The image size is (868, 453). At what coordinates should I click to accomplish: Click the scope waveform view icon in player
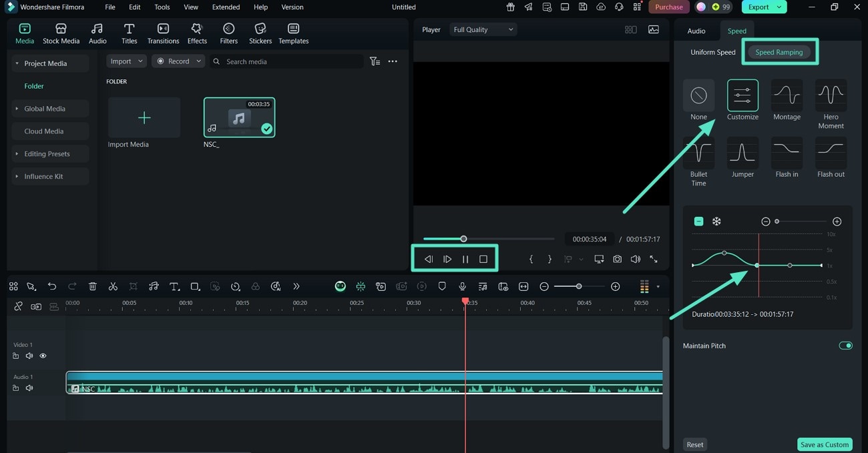[x=653, y=29]
